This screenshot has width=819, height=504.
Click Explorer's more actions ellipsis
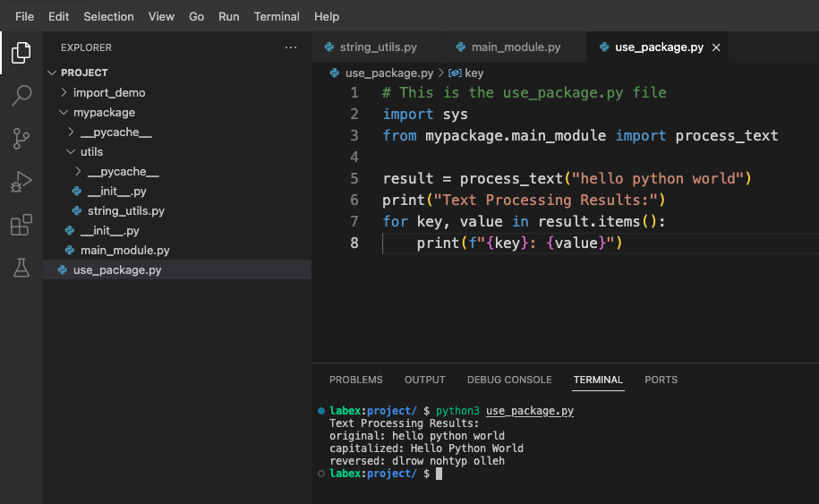click(290, 47)
